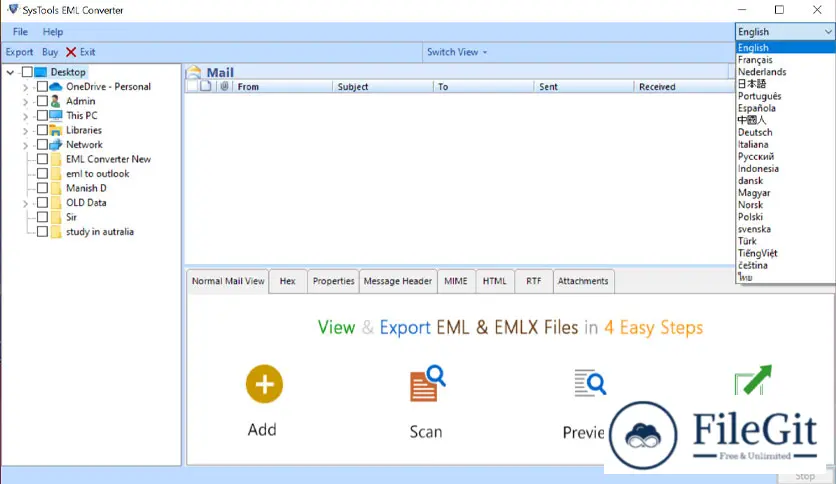Click the Export toolbar button

click(x=19, y=52)
